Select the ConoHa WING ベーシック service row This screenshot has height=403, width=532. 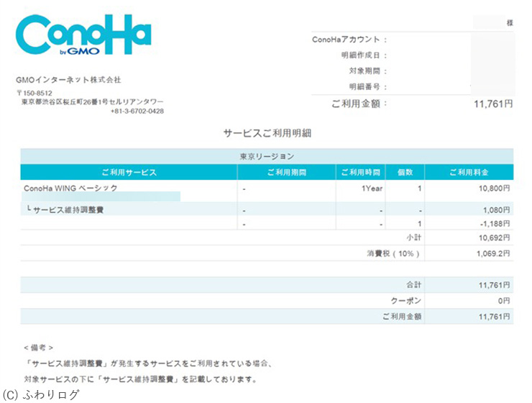click(70, 188)
